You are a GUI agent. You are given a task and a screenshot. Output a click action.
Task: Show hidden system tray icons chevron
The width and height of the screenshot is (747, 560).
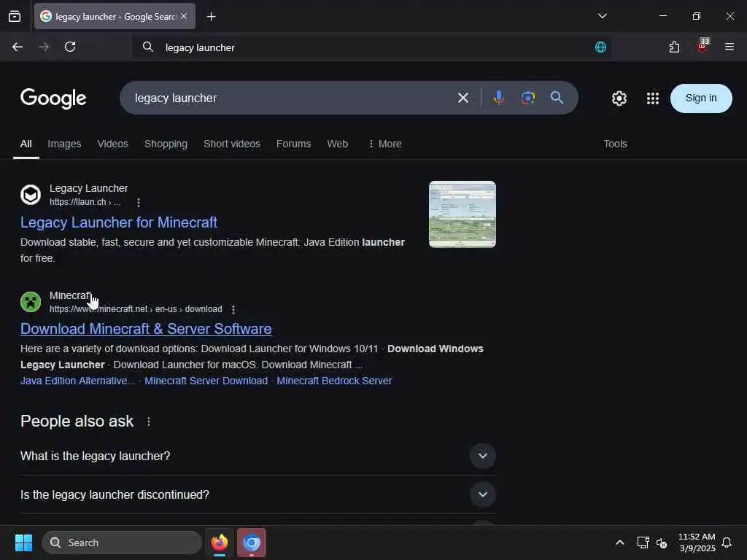[620, 542]
